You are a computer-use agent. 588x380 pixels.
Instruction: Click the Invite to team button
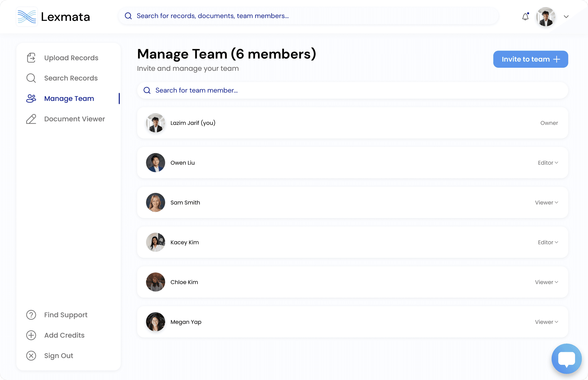click(x=530, y=59)
